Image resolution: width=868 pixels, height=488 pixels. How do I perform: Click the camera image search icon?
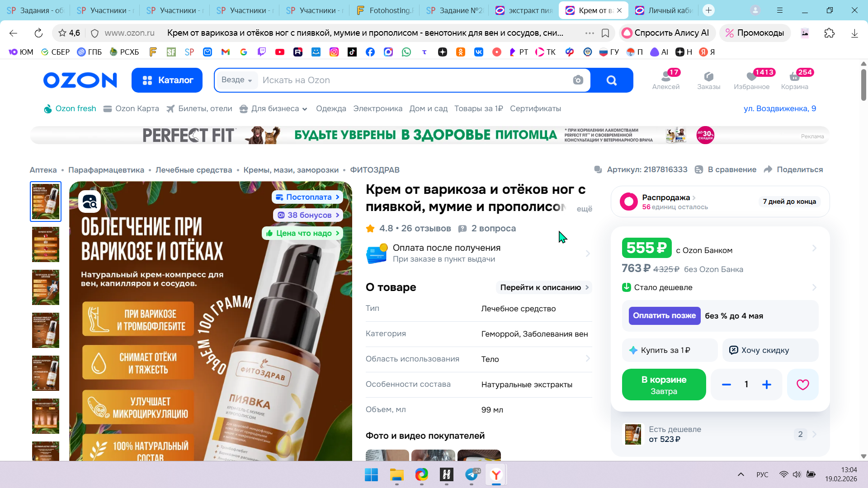pyautogui.click(x=578, y=80)
